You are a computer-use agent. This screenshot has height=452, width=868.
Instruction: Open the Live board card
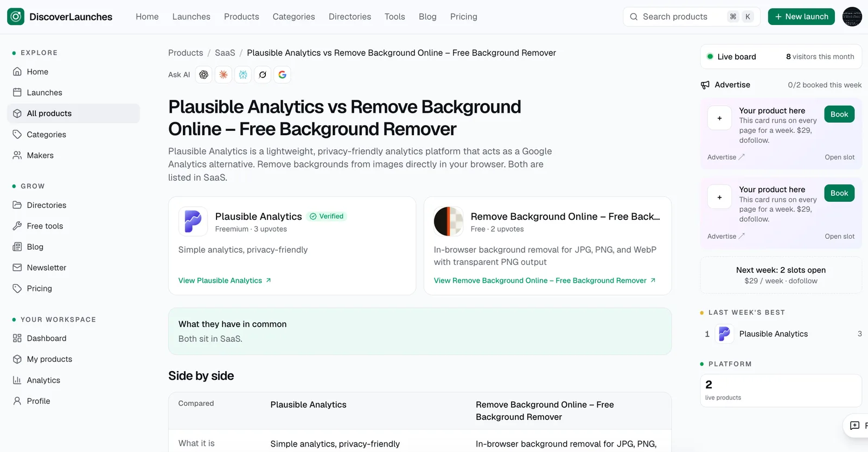click(x=781, y=56)
